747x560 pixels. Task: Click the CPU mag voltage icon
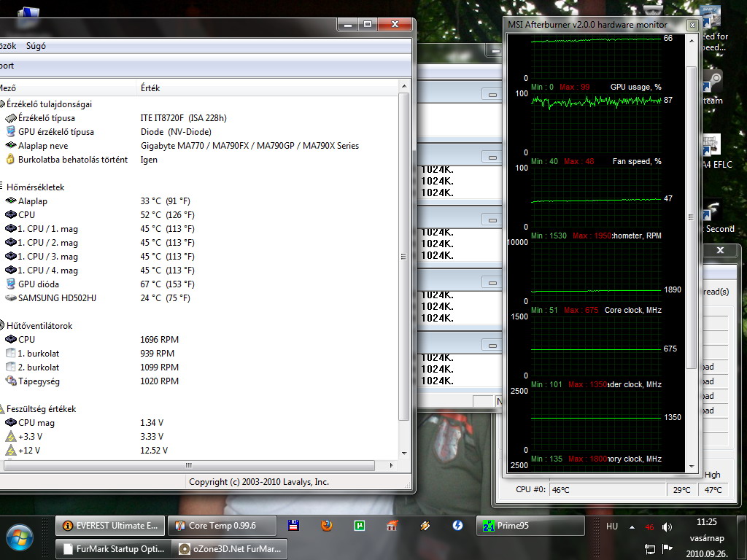coord(11,422)
